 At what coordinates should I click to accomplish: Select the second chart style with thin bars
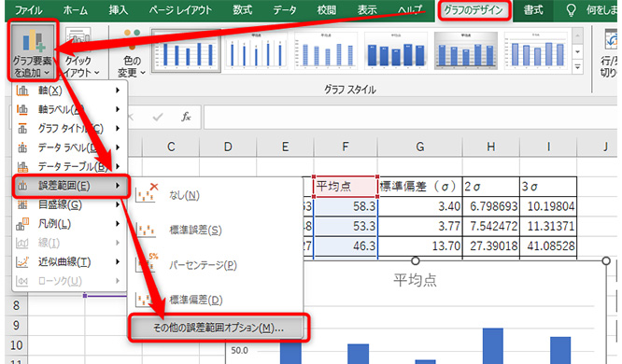256,50
